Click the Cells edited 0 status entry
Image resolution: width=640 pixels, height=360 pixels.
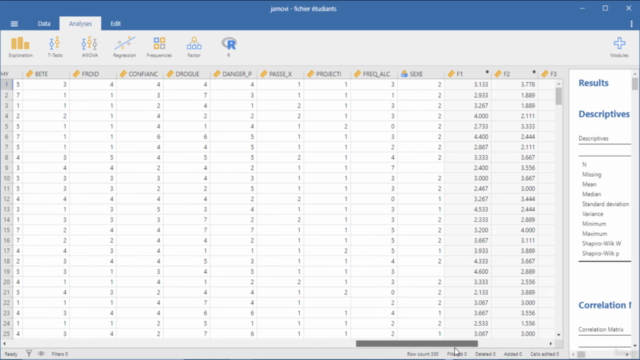coord(544,354)
